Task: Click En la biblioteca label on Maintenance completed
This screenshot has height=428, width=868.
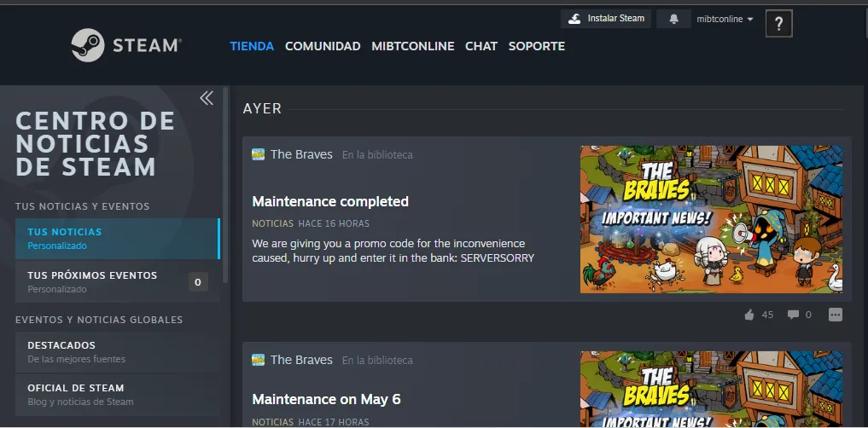Action: 377,155
